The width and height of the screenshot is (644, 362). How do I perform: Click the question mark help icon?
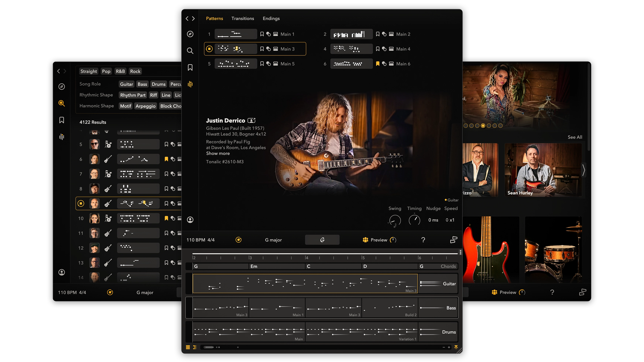point(423,240)
